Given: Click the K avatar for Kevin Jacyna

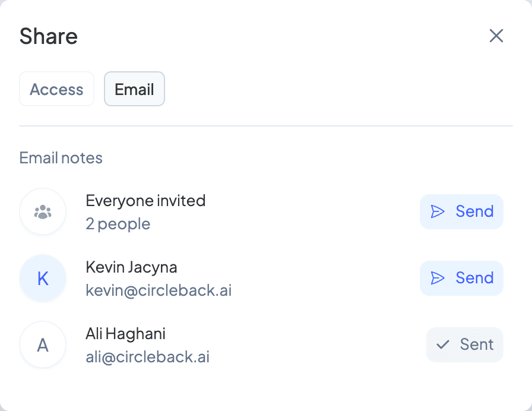Looking at the screenshot, I should [43, 279].
